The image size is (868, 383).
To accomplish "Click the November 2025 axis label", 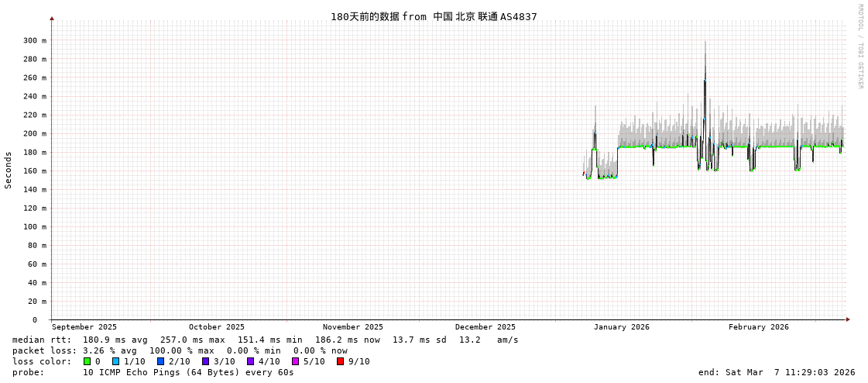I will click(353, 327).
